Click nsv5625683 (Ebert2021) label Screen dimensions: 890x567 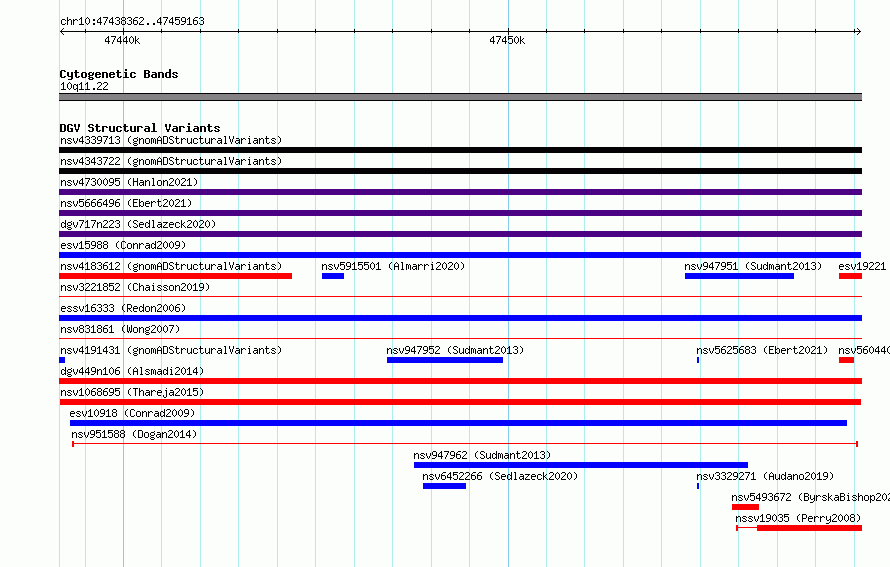pos(762,350)
